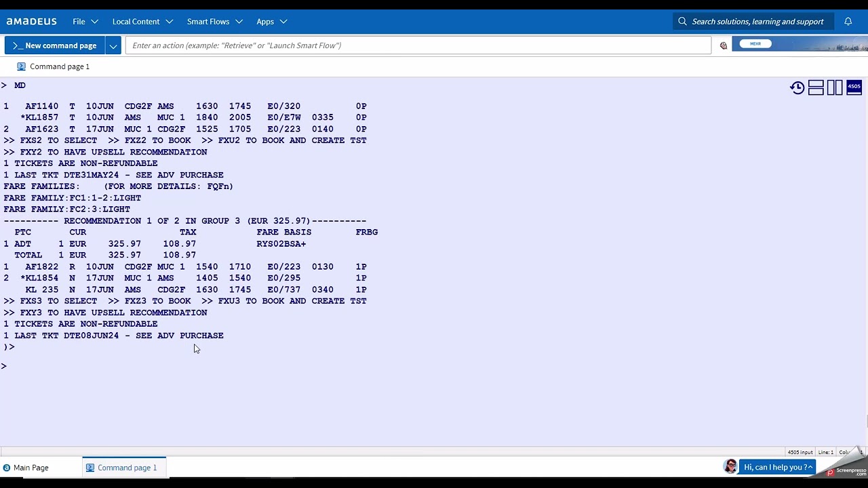Click FARE FAMILY:FC2:3:LIGHT line

tap(66, 209)
